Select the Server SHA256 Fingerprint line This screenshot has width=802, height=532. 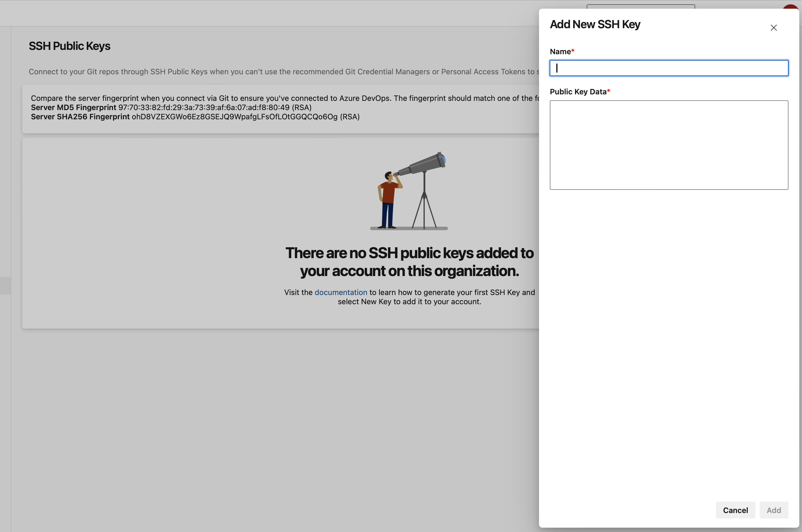(x=195, y=117)
